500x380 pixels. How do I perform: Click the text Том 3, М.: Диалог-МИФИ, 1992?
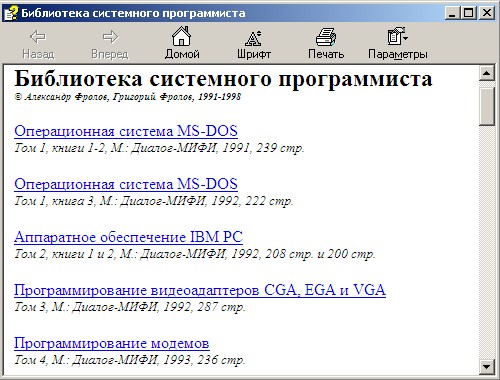130,307
